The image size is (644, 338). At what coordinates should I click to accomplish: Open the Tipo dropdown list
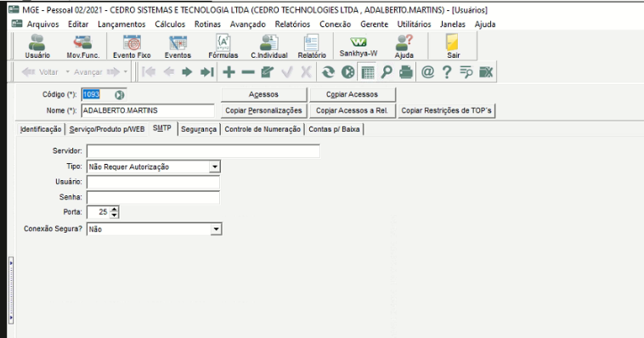tap(214, 166)
